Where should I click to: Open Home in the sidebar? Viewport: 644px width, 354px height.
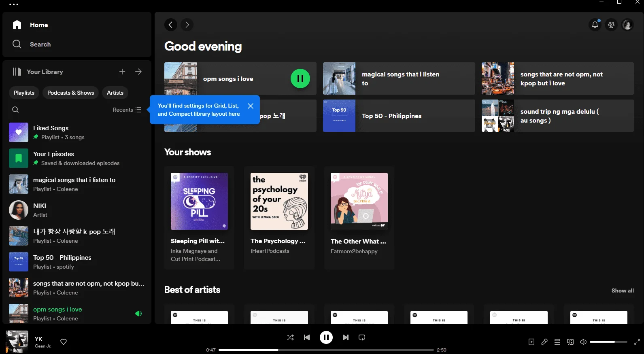[30, 25]
